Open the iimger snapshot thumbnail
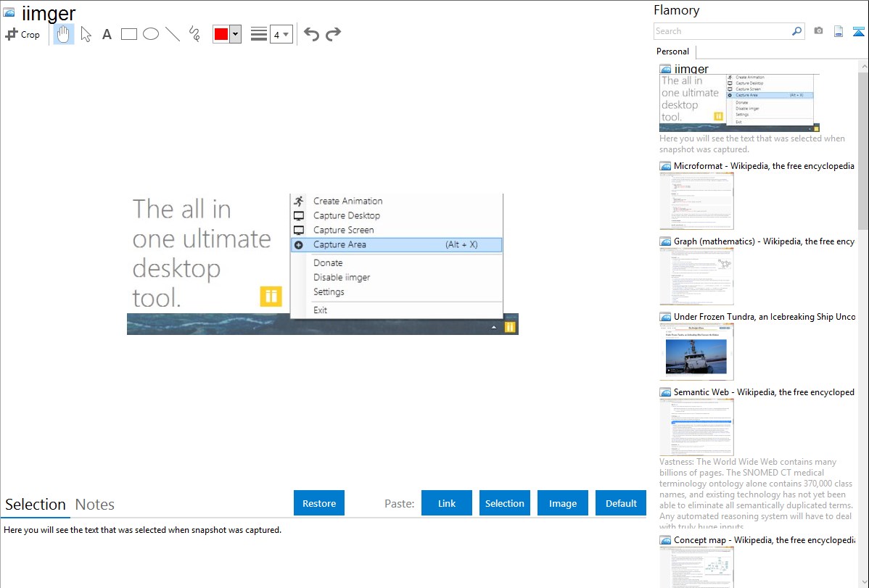Screen dimensions: 869x588 point(739,102)
